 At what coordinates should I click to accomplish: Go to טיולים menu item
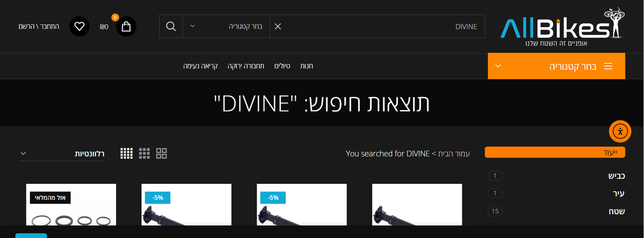coord(282,66)
